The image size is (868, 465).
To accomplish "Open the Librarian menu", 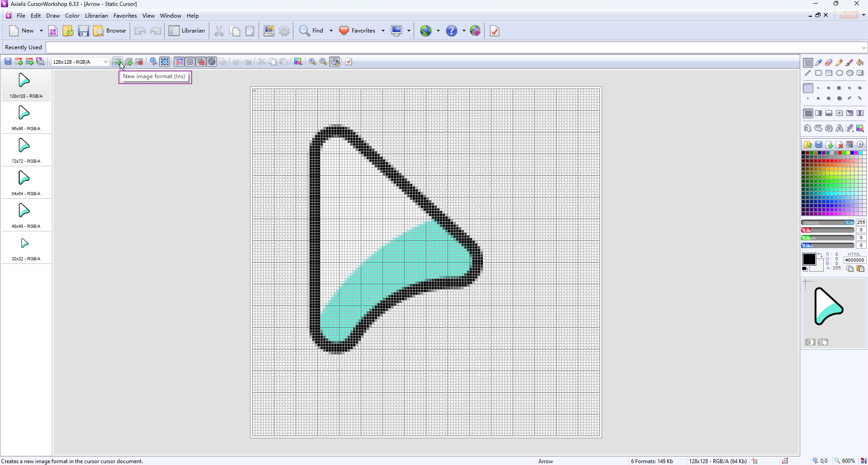I will 96,16.
